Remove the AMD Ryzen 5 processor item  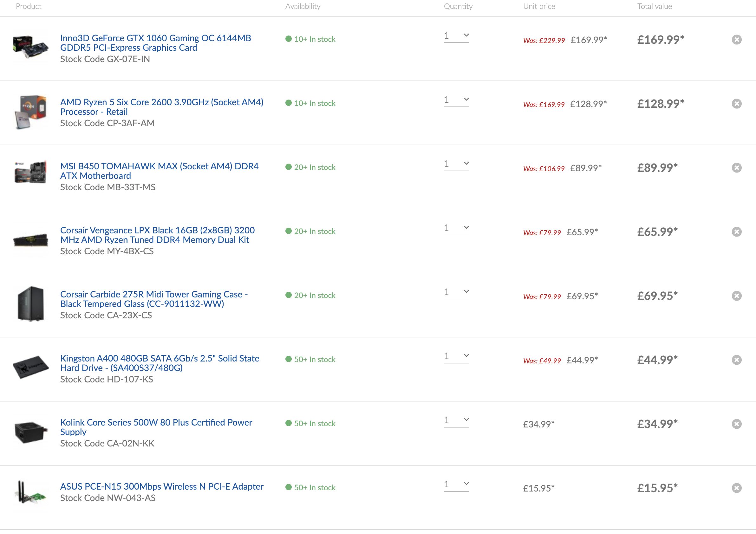[737, 104]
